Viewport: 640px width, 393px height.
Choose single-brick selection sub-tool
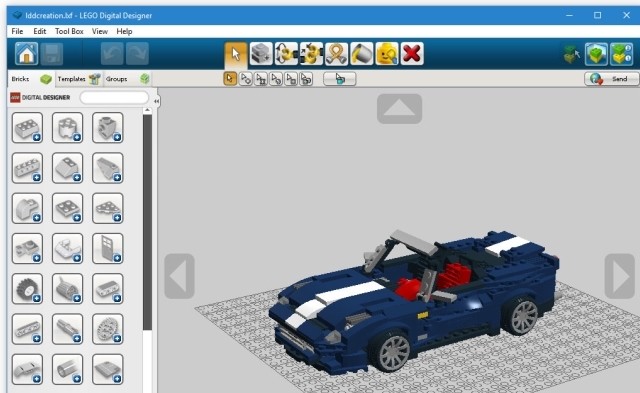pos(230,79)
